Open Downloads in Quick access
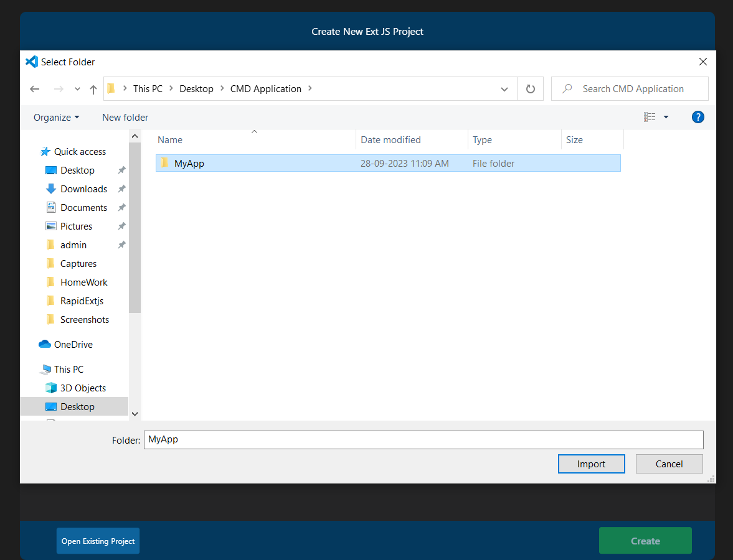This screenshot has height=560, width=733. pos(83,189)
